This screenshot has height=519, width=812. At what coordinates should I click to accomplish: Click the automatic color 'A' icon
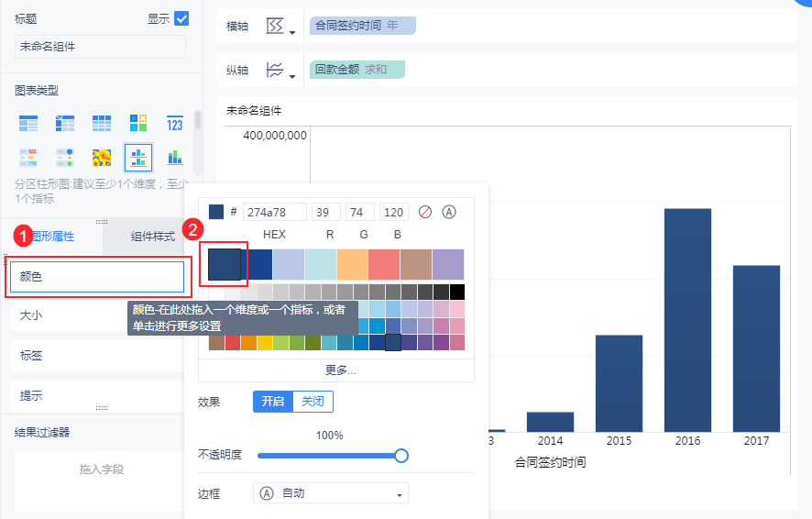point(449,212)
